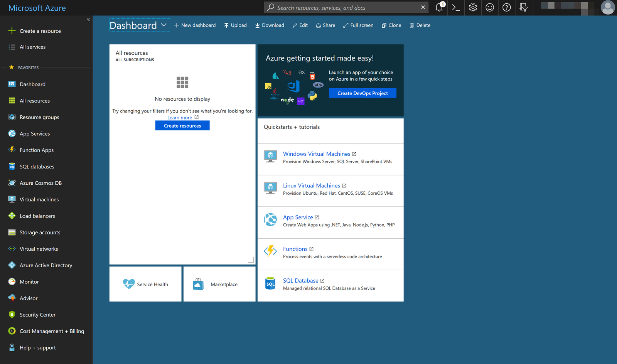Open help via the question mark icon
The image size is (617, 364).
[506, 7]
